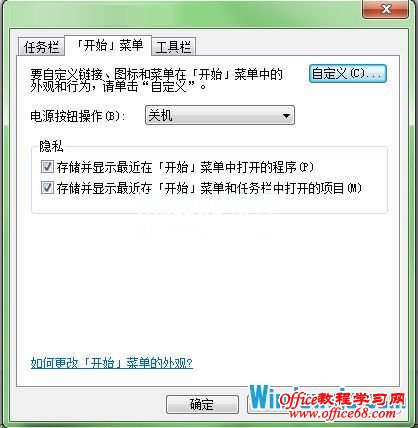Click the description text about 自定义 links
The image size is (418, 428).
[x=156, y=80]
